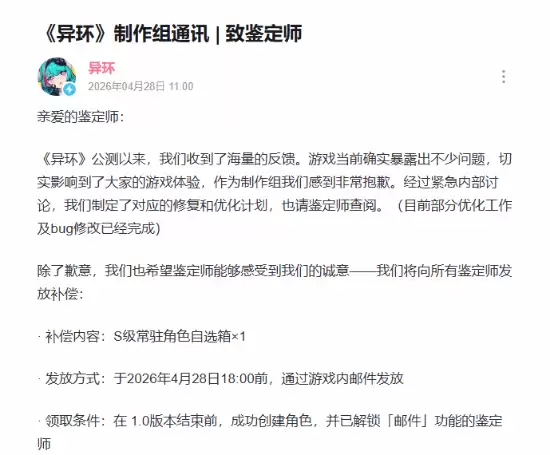Click the S级常驻角色自选箱×1 reward text
Viewport: 550px width, 455px height.
tap(180, 336)
